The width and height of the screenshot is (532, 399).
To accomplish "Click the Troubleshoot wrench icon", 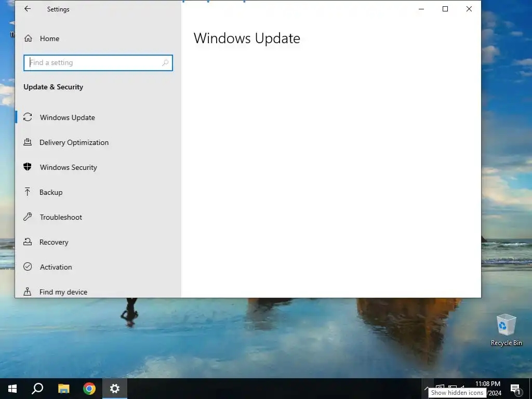I will tap(28, 217).
